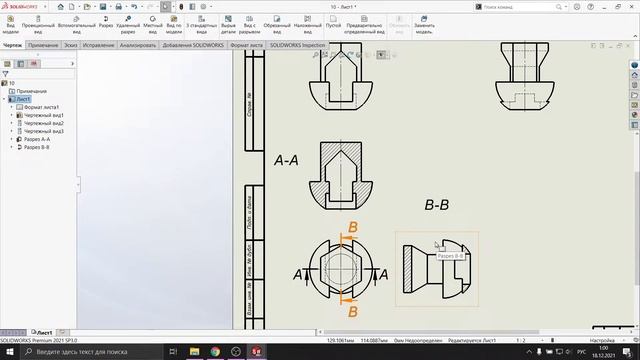Open the Windows Start button
The width and height of the screenshot is (640, 360).
coord(9,351)
